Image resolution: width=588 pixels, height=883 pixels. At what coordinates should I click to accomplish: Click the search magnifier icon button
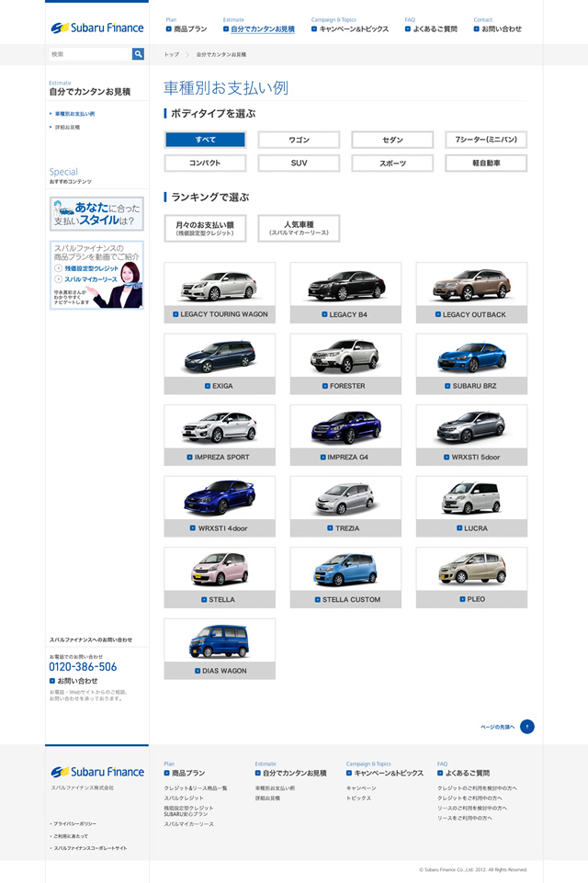point(138,54)
